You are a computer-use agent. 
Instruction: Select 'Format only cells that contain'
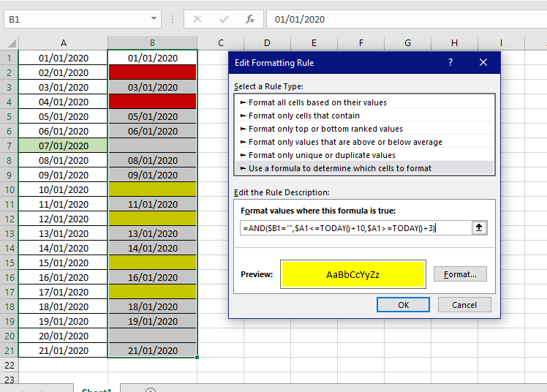365,116
